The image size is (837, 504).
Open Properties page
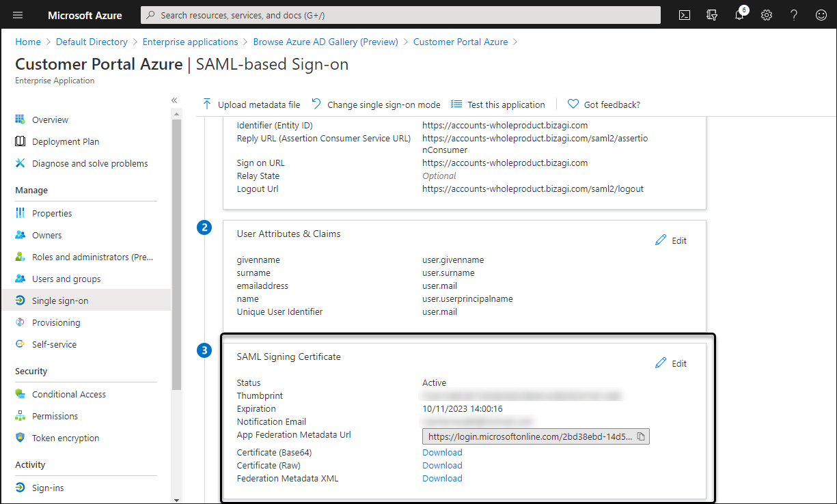click(x=52, y=213)
